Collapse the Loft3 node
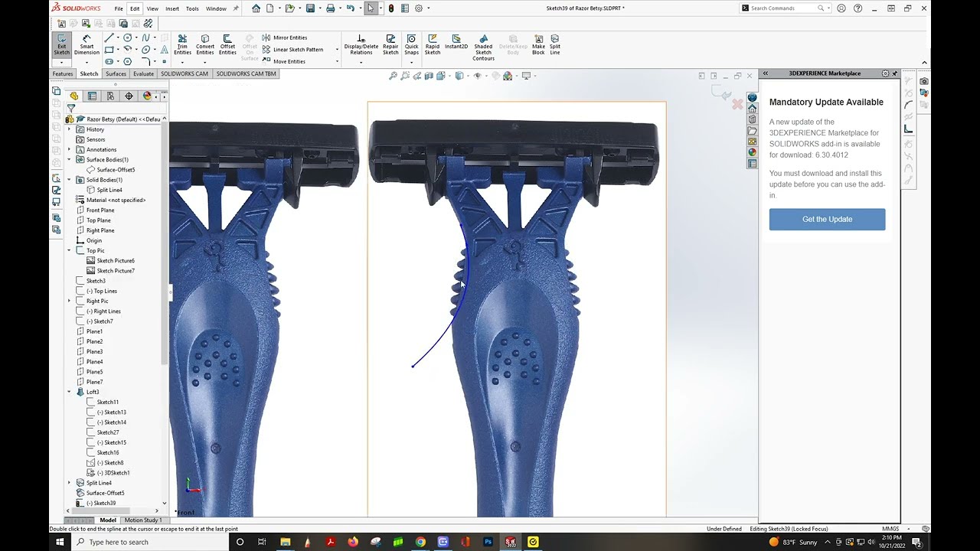The width and height of the screenshot is (980, 551). 70,392
